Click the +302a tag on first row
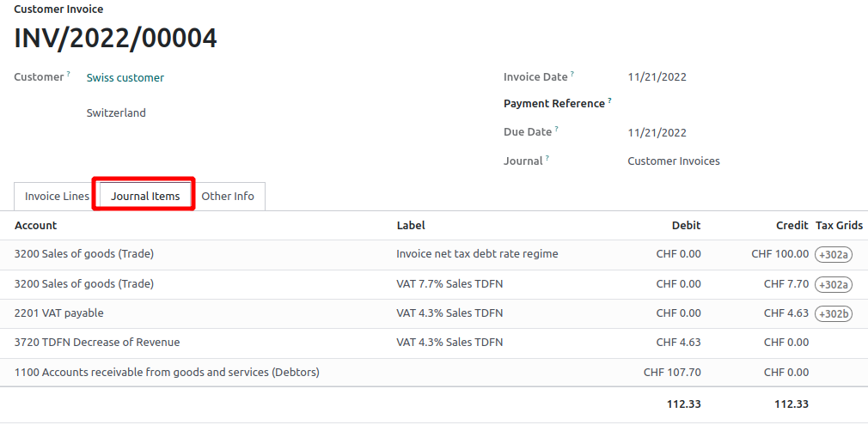The height and width of the screenshot is (425, 868). pyautogui.click(x=833, y=254)
